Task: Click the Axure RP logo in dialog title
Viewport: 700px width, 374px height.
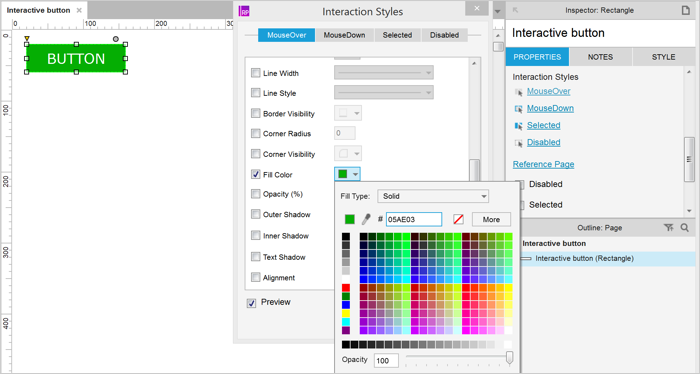Action: click(244, 11)
